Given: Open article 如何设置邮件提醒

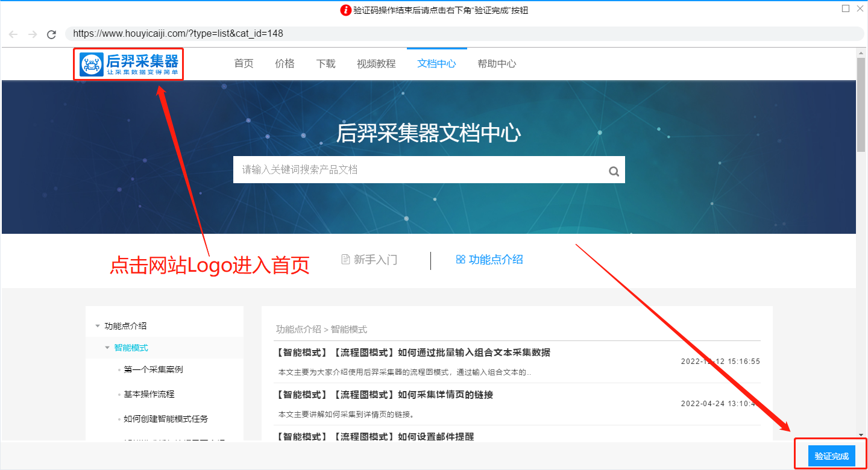Looking at the screenshot, I should coord(374,436).
